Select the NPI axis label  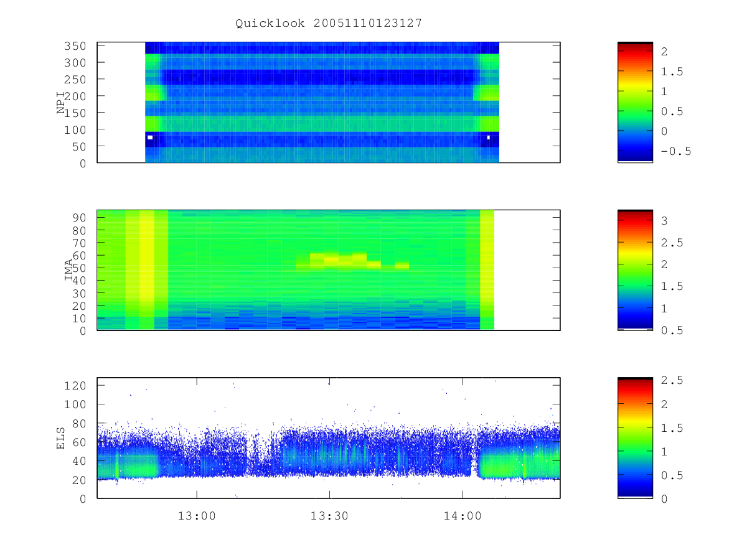click(x=61, y=103)
